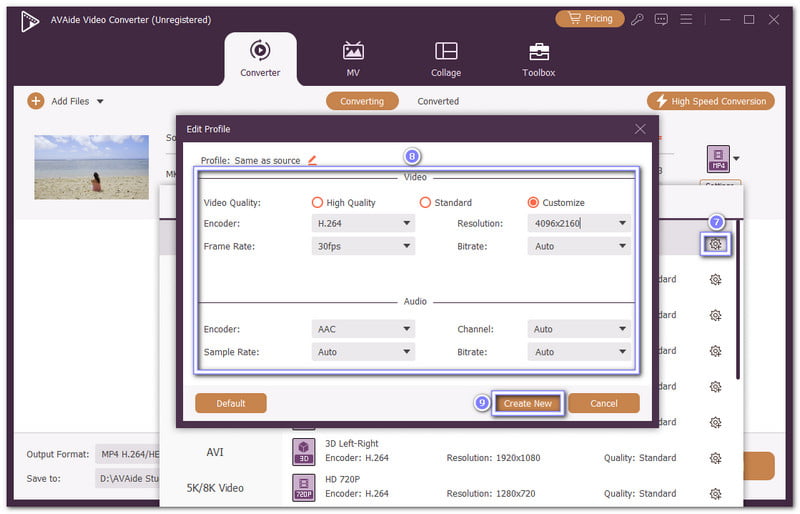Click the 3D Left-Right format icon

tap(304, 452)
